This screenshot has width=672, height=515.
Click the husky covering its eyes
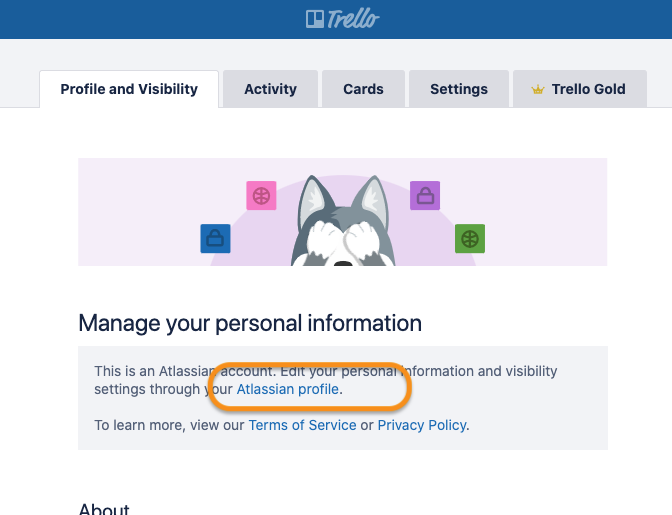(x=343, y=221)
